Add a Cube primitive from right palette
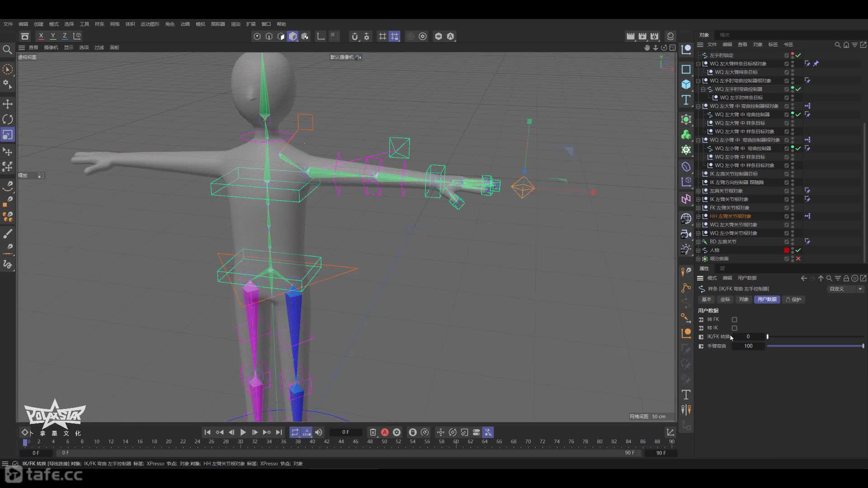This screenshot has height=488, width=868. pos(686,84)
